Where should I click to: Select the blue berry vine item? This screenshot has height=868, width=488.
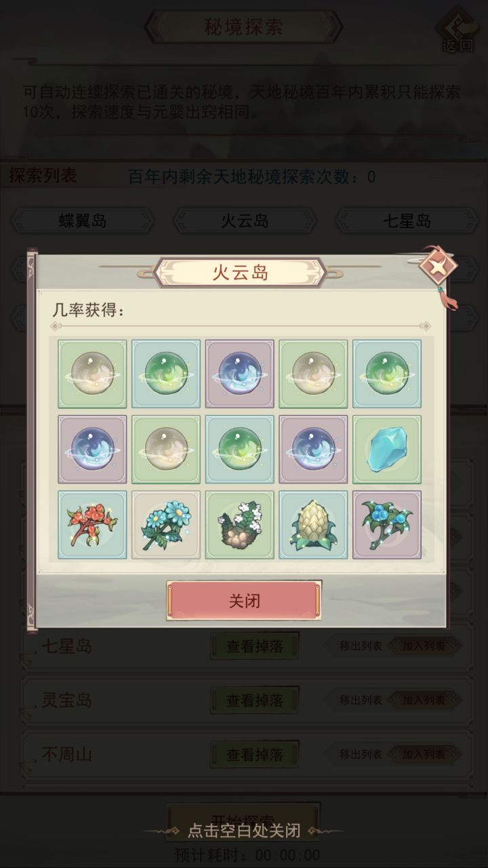pos(387,525)
